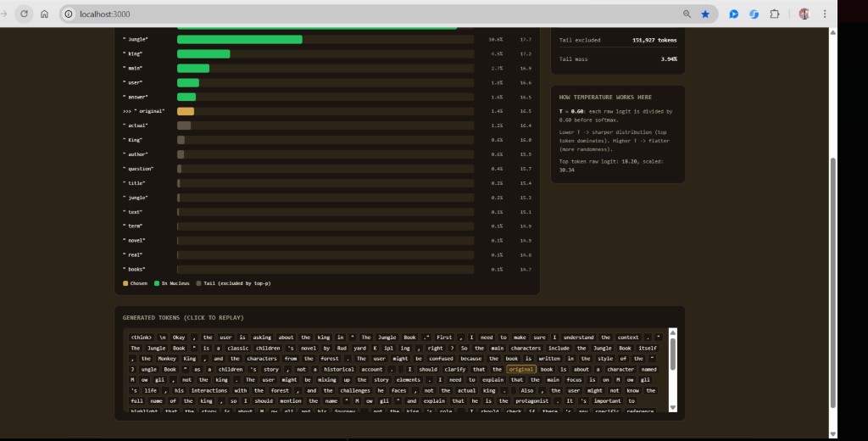This screenshot has width=868, height=441.
Task: Click the "151,927 tokens" tail excluded value
Action: point(654,40)
